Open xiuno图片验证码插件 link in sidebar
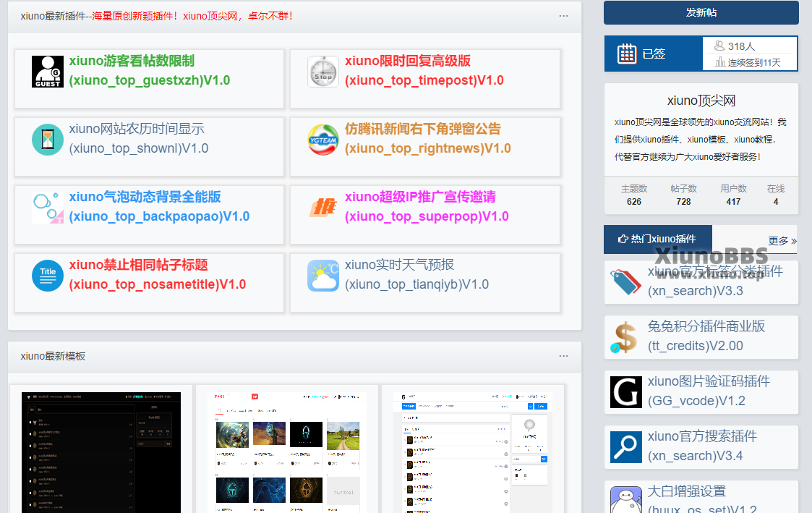Viewport: 812px width, 513px height. click(x=709, y=391)
